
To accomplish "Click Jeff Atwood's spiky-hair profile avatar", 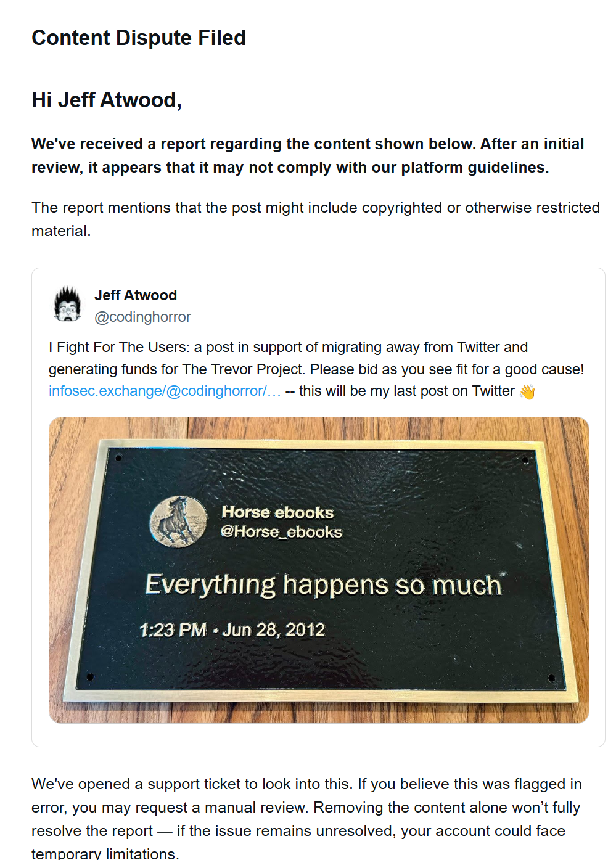I will 68,305.
